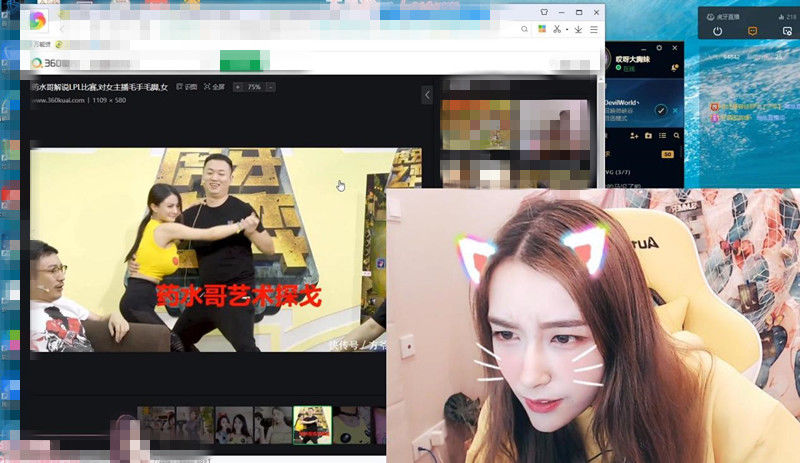Click the zoom-in plus button near 75%
This screenshot has height=463, width=800.
click(x=238, y=87)
